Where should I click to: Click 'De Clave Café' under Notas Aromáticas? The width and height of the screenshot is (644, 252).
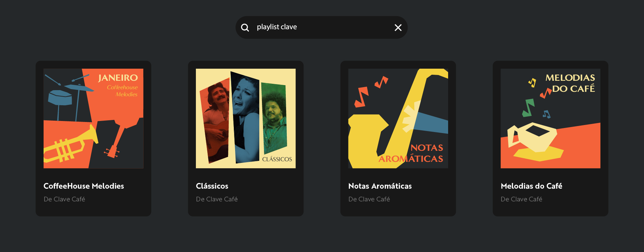point(369,199)
